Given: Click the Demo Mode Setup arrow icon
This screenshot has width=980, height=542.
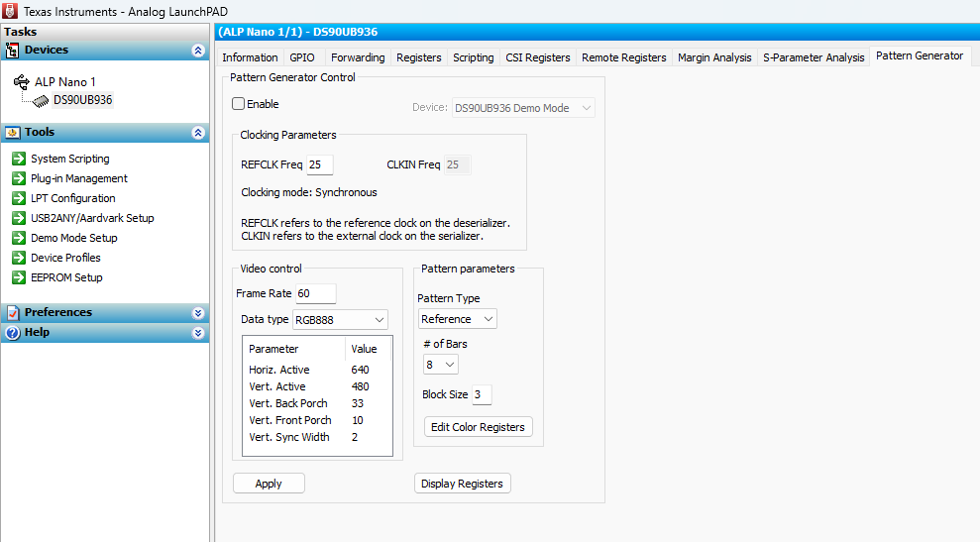Looking at the screenshot, I should 18,238.
